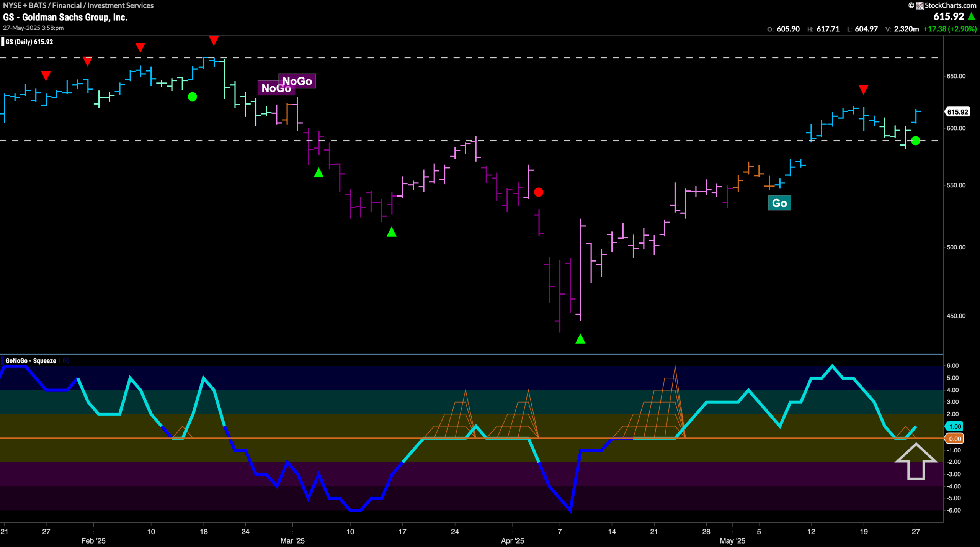Image resolution: width=980 pixels, height=547 pixels.
Task: Click the green up triangle in mid-March
Action: pyautogui.click(x=391, y=232)
